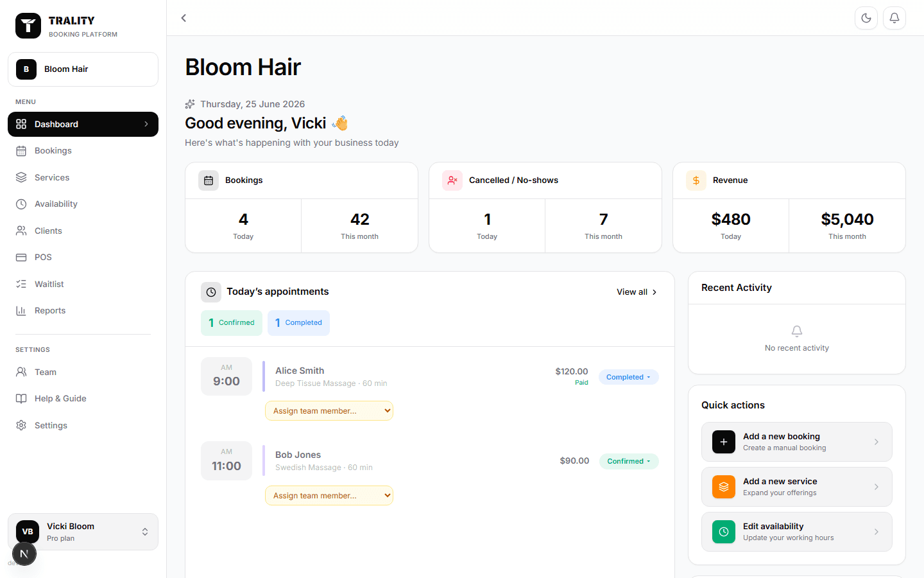Open team member dropdown for Bob Jones

(x=329, y=496)
